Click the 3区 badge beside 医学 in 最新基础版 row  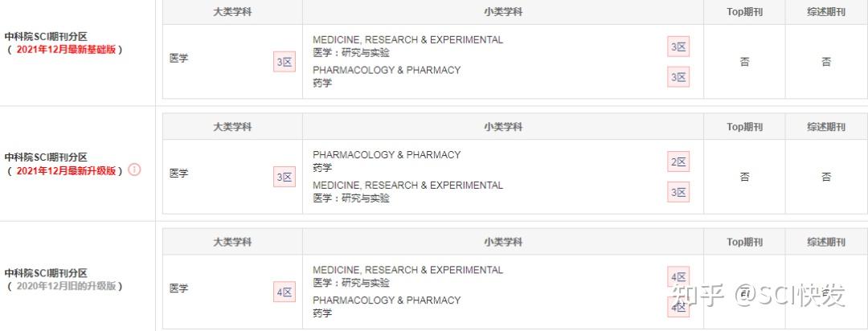pos(285,62)
